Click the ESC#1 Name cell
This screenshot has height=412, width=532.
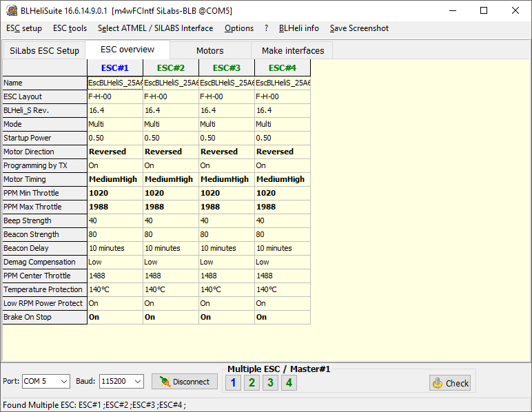(x=115, y=83)
